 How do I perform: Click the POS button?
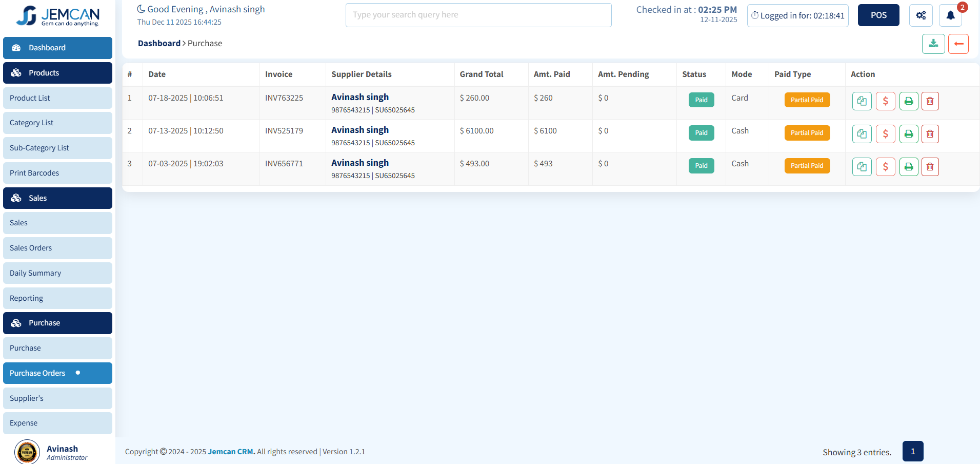pos(878,15)
